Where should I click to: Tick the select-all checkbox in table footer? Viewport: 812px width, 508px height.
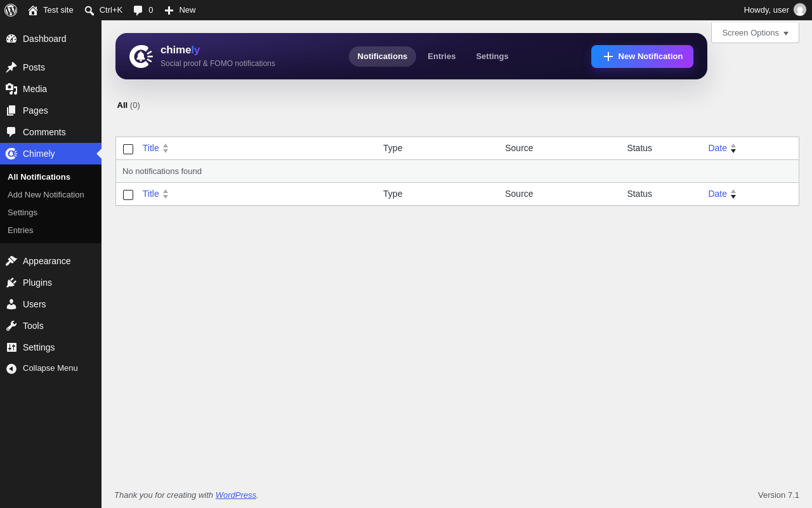[x=128, y=195]
